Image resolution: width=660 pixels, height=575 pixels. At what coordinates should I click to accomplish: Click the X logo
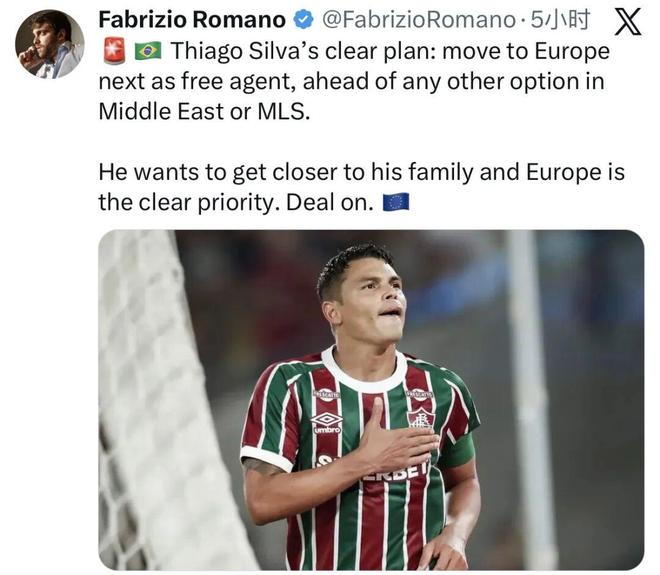pos(627,22)
